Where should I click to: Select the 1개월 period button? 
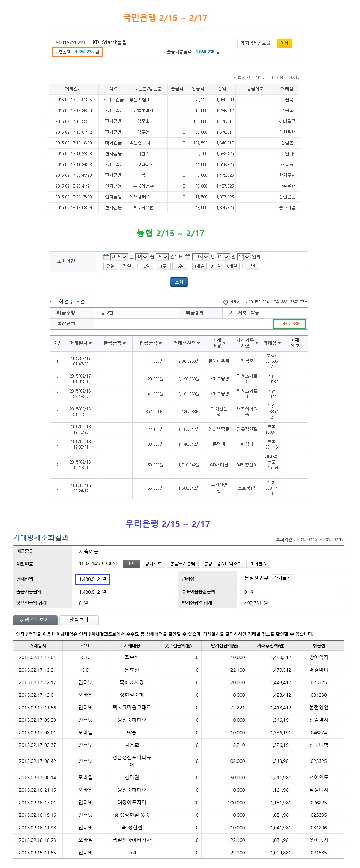[199, 266]
